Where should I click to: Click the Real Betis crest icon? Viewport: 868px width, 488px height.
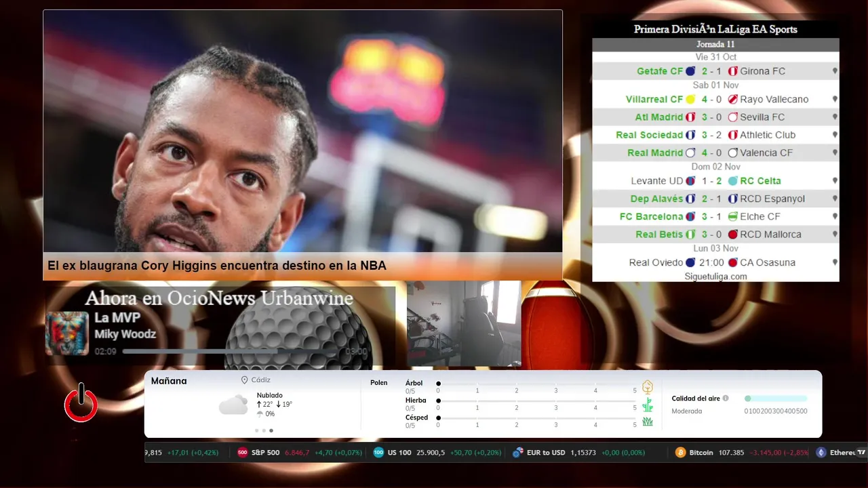pos(690,235)
